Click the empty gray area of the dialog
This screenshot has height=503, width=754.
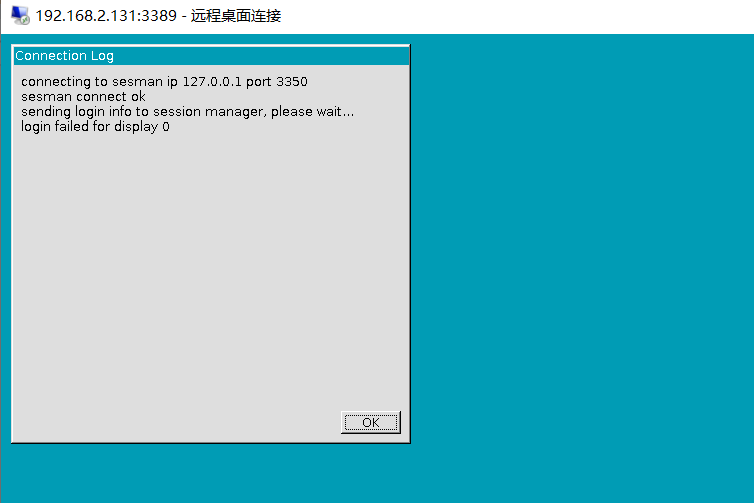tap(211, 269)
